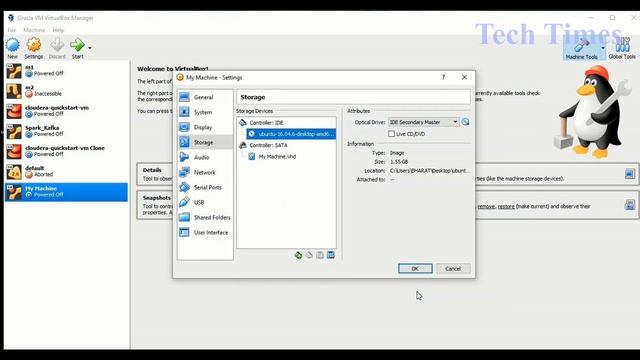Open Display settings category
640x360 pixels.
coord(205,127)
